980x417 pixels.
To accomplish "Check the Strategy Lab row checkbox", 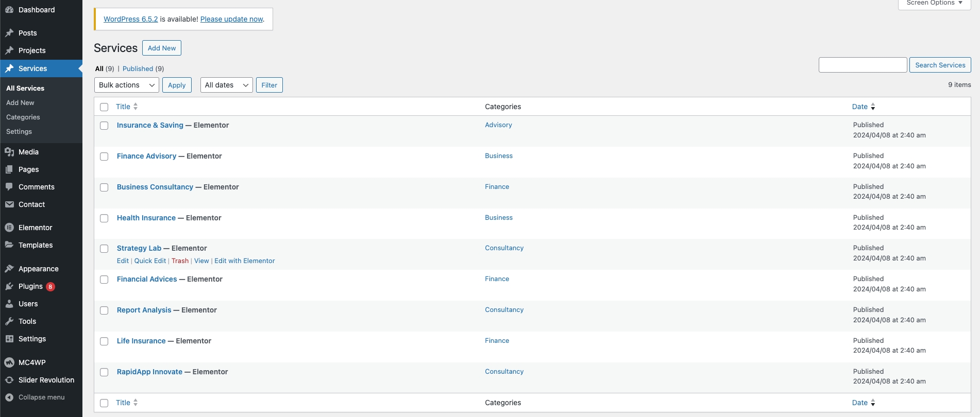I will click(104, 249).
